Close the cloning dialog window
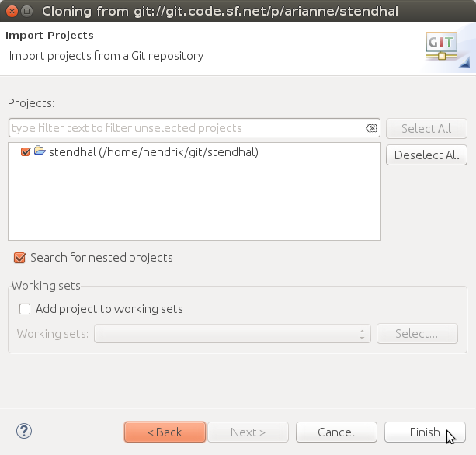The image size is (476, 455). coord(11,11)
